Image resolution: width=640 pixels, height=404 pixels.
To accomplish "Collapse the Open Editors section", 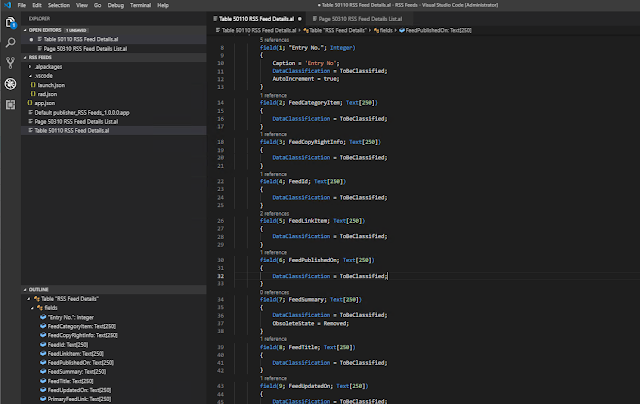I will [x=25, y=30].
